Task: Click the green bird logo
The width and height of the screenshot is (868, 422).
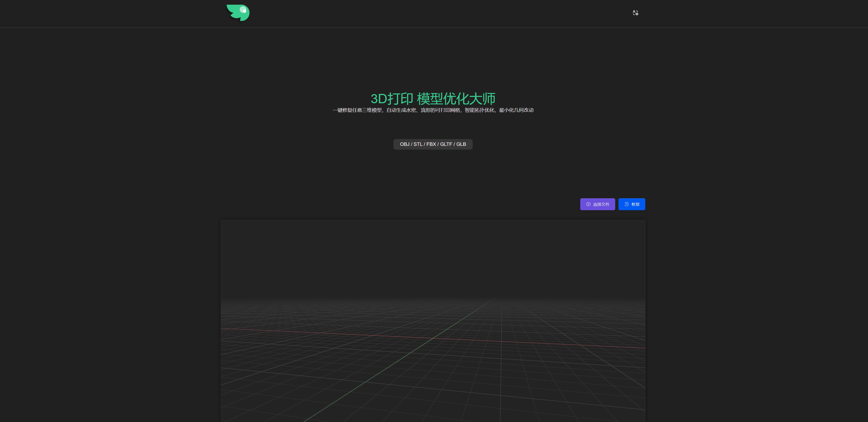Action: point(238,13)
